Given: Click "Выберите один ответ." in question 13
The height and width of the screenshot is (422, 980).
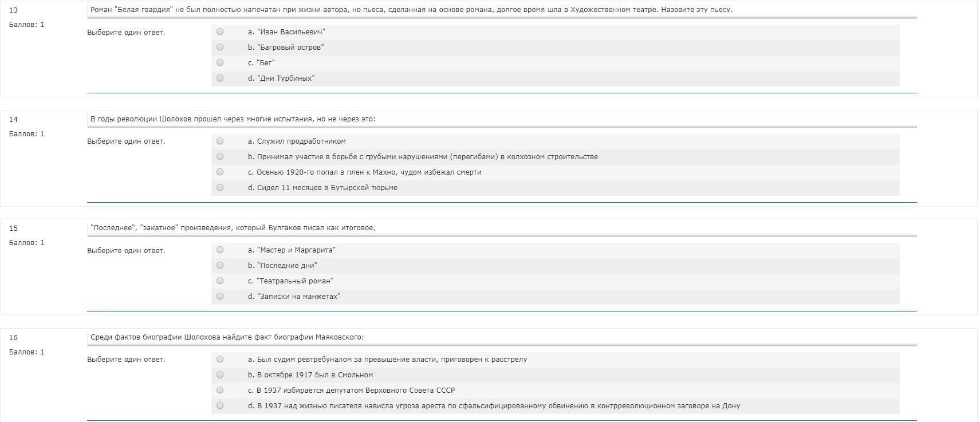Looking at the screenshot, I should [126, 33].
